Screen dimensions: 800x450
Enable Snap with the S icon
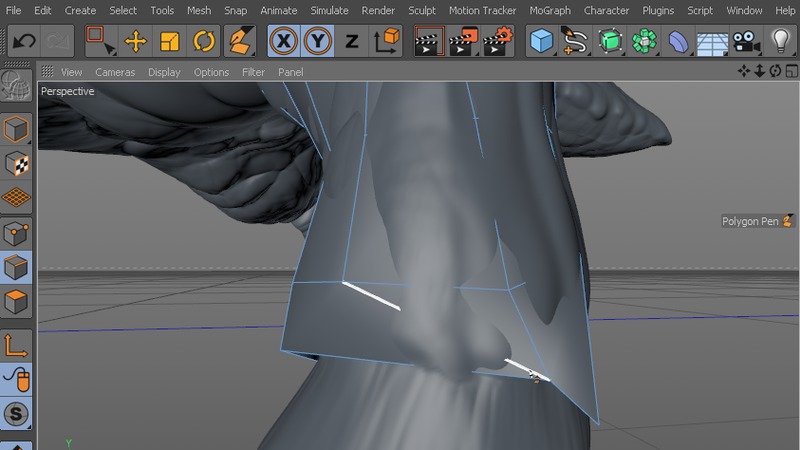tap(16, 413)
